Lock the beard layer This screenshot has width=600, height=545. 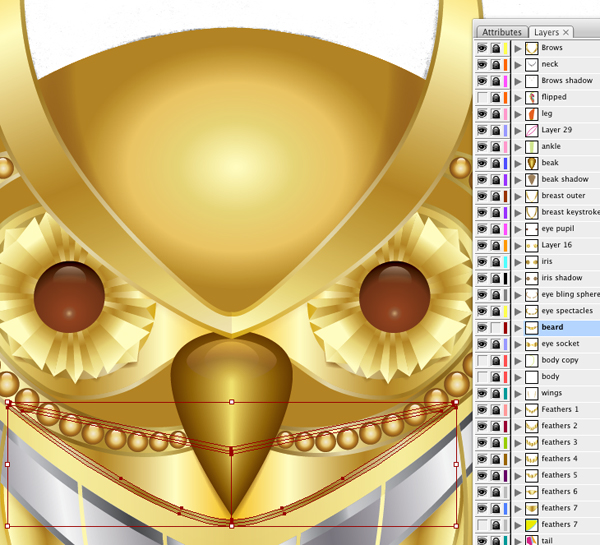(x=496, y=328)
